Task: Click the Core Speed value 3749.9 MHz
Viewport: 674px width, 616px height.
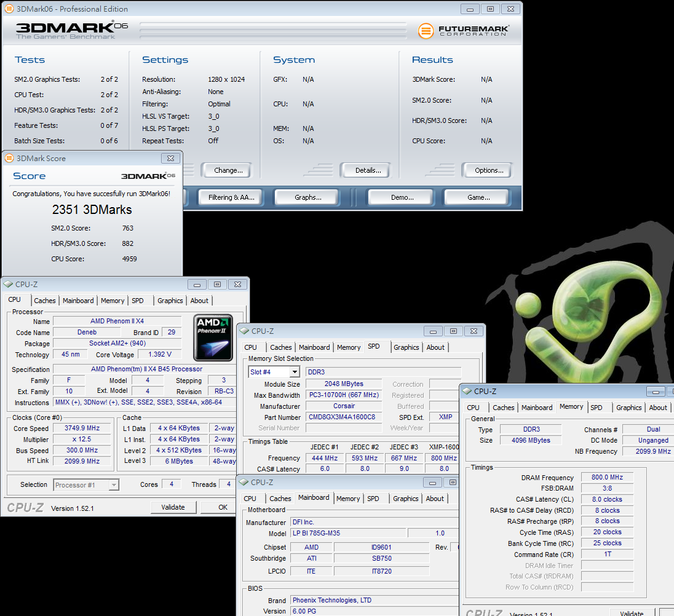Action: coord(82,428)
